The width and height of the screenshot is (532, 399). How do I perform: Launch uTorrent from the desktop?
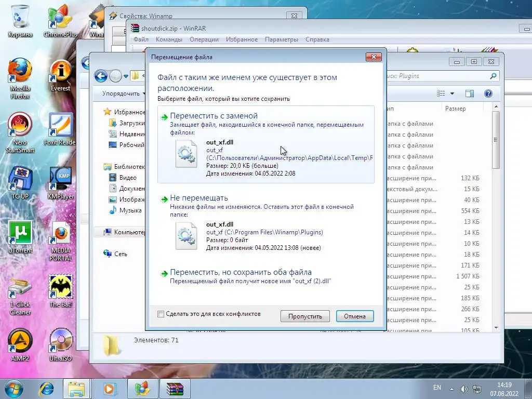(x=20, y=237)
